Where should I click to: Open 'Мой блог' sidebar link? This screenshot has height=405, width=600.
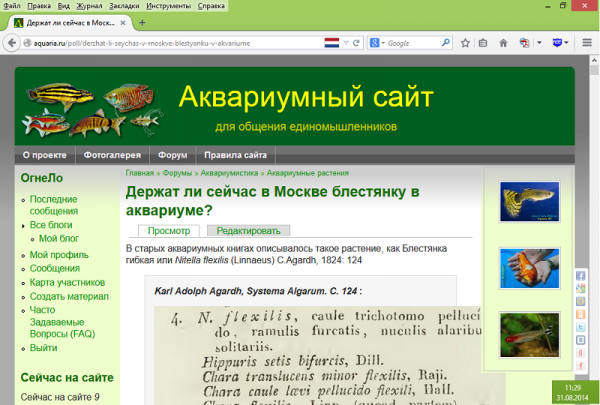[59, 238]
